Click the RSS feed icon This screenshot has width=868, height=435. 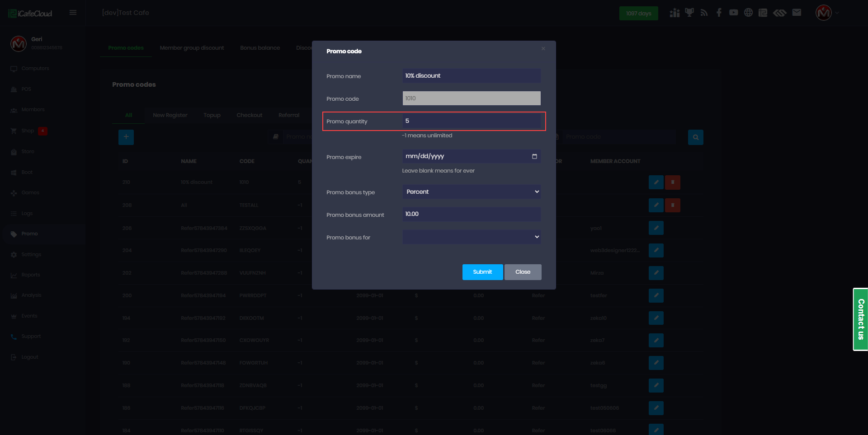point(704,13)
